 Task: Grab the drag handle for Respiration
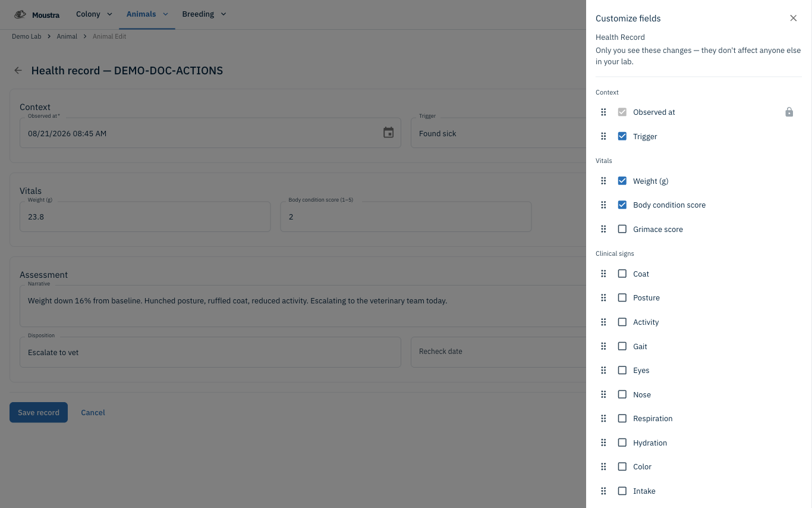603,418
